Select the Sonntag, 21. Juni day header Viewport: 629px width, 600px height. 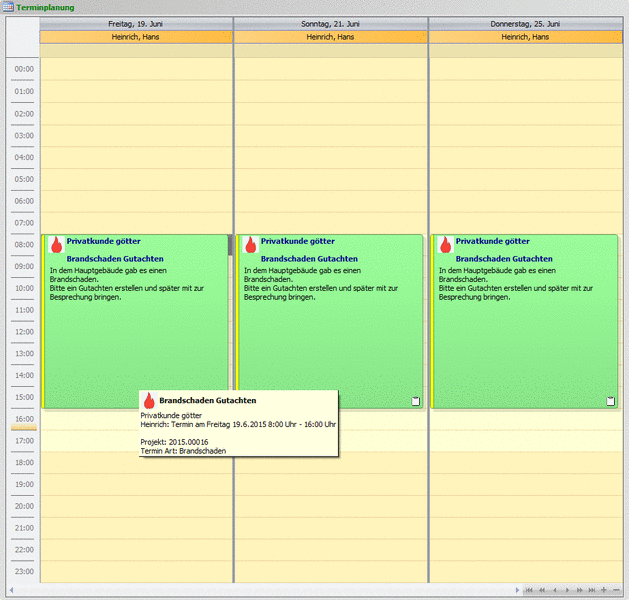point(331,24)
